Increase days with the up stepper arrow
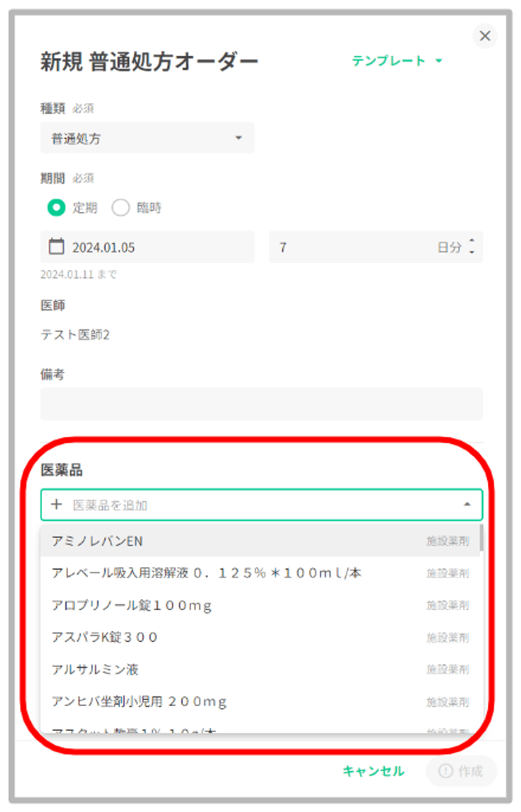The height and width of the screenshot is (812, 521). click(x=472, y=240)
